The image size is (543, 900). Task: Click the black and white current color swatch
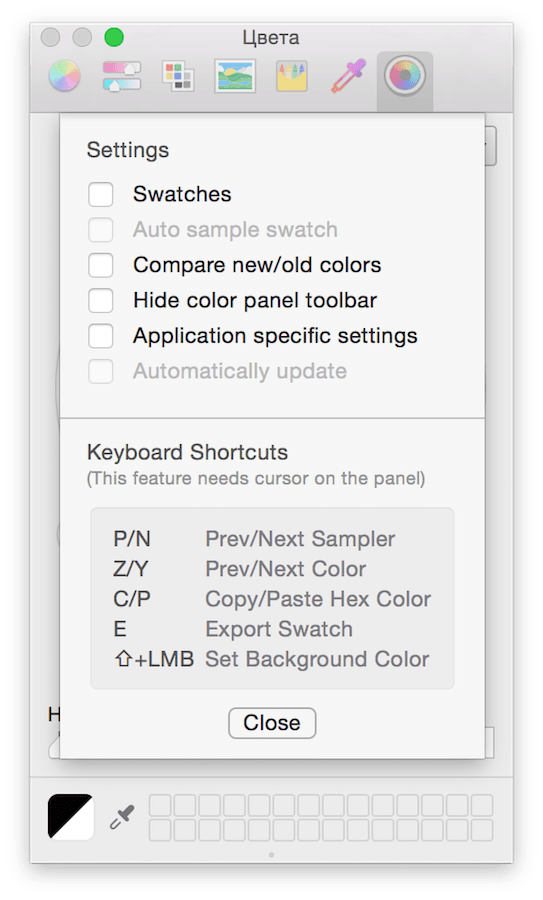point(71,817)
